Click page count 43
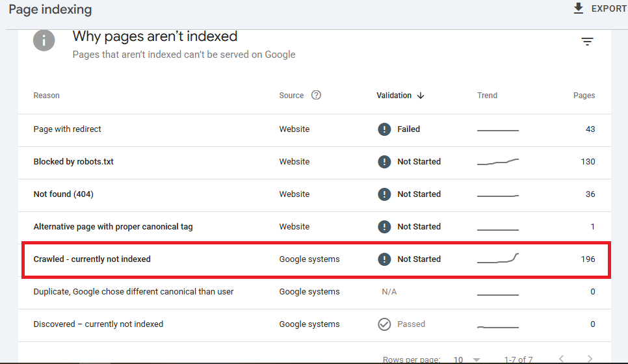The image size is (628, 364). 590,129
